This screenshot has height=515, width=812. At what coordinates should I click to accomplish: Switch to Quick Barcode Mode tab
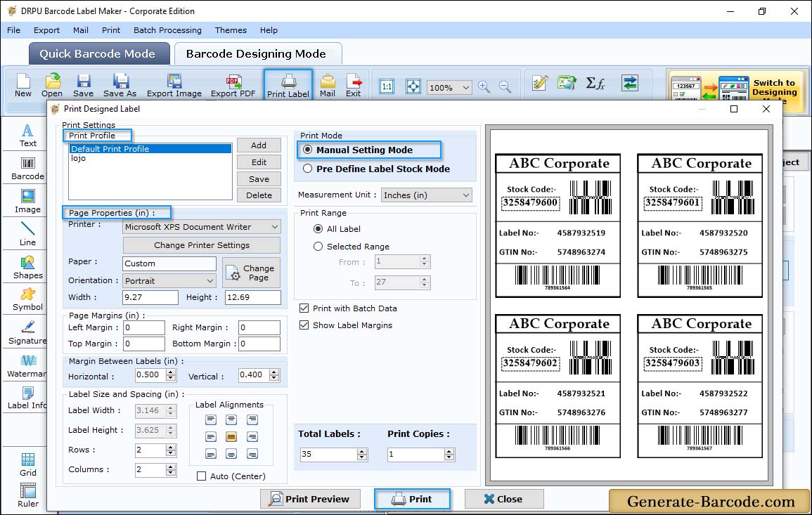99,54
